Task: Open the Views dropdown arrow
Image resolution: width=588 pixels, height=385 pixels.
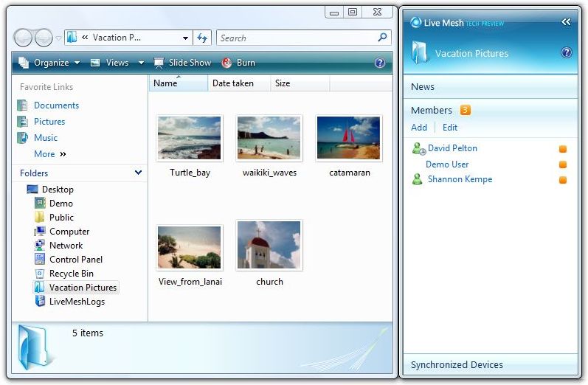Action: pos(141,63)
